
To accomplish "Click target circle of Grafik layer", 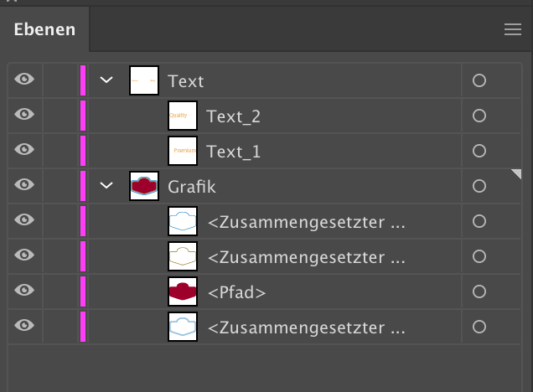I will point(479,186).
